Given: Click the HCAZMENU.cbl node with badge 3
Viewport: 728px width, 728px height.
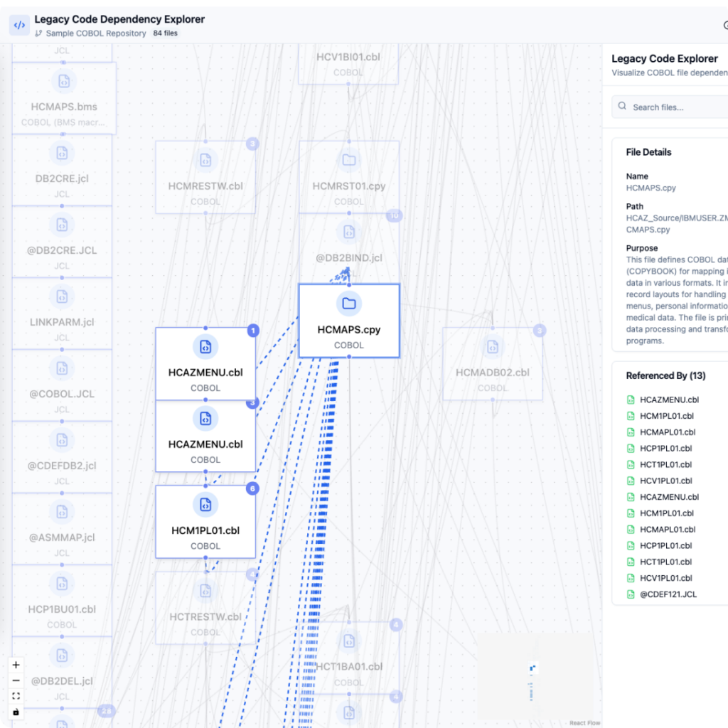Looking at the screenshot, I should click(x=205, y=436).
